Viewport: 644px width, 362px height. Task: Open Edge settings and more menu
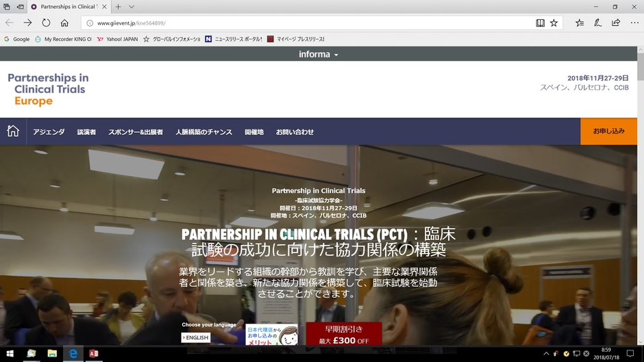pyautogui.click(x=634, y=23)
